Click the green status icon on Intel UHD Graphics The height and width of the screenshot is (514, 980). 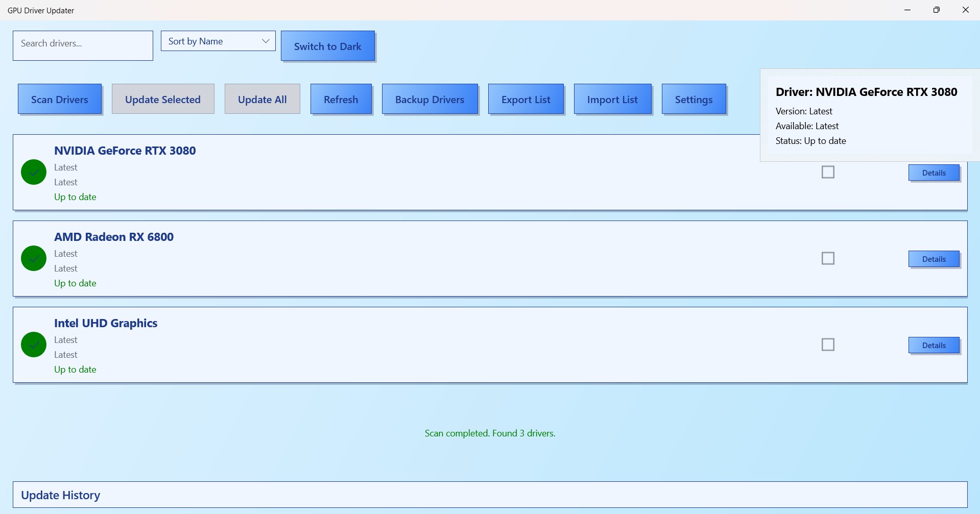pyautogui.click(x=33, y=345)
